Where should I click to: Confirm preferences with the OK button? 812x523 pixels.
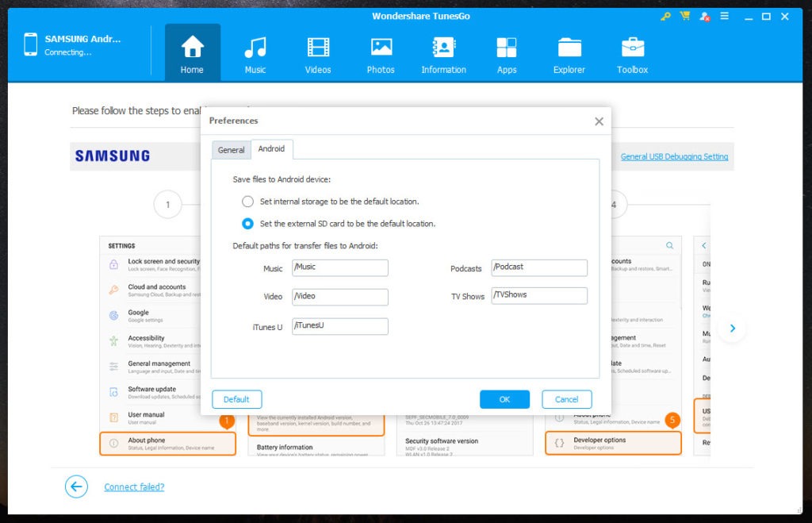(x=504, y=399)
